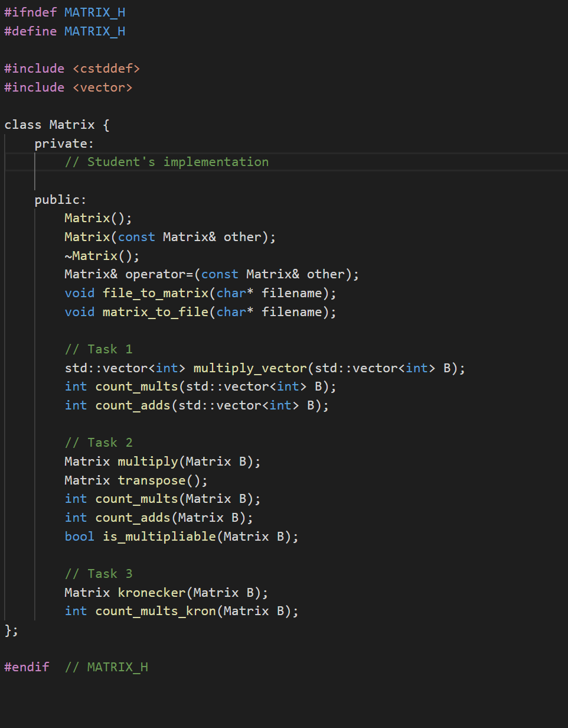
Task: Click the '// Task 3' comment
Action: click(x=99, y=574)
